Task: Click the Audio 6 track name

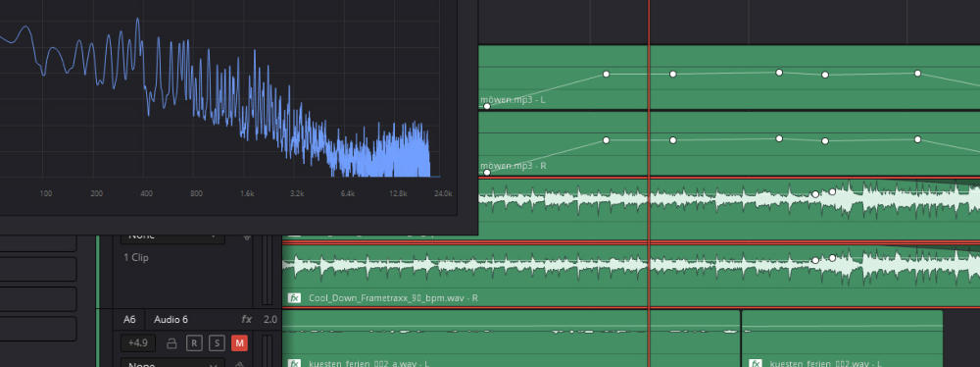Action: click(171, 319)
